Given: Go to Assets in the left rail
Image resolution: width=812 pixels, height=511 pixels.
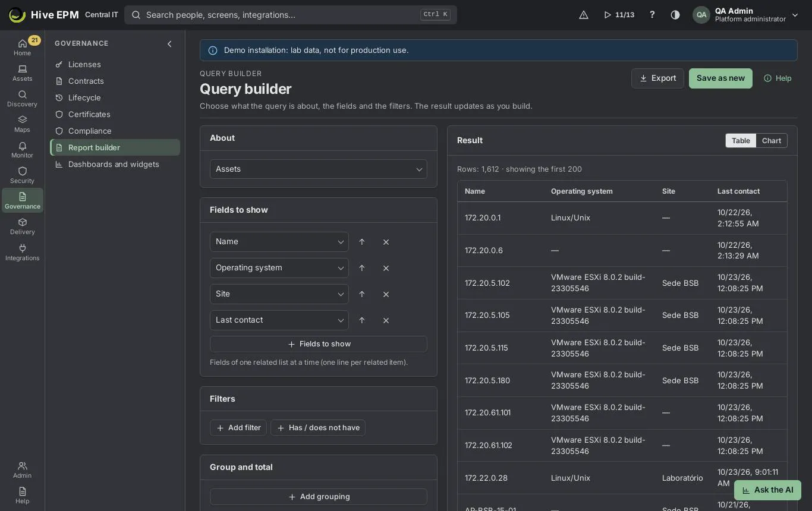Looking at the screenshot, I should (x=22, y=73).
